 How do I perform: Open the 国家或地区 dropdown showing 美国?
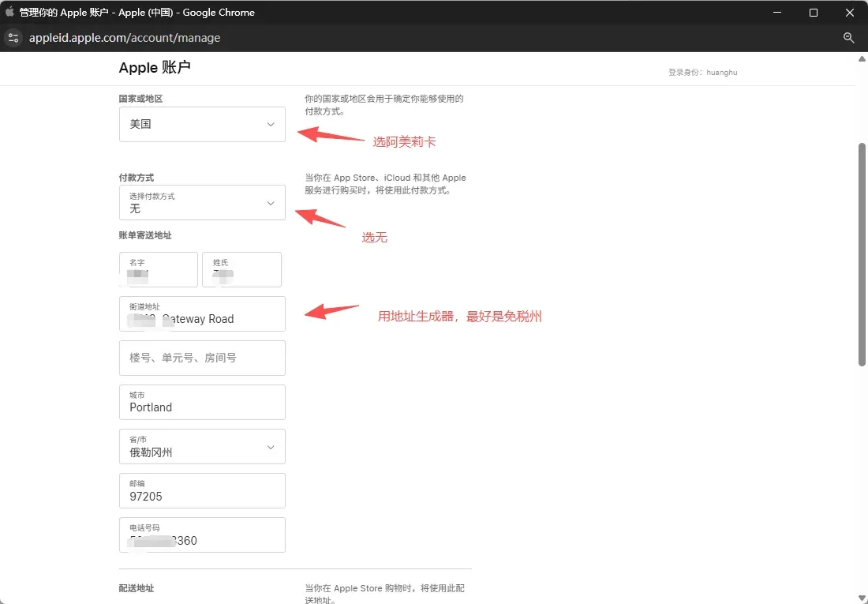[x=202, y=124]
